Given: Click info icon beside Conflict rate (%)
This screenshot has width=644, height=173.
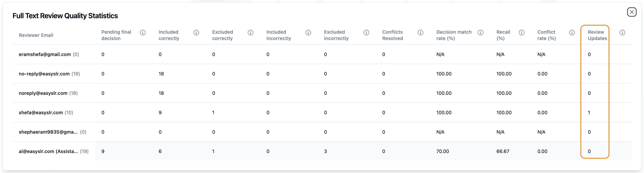Looking at the screenshot, I should coord(572,32).
